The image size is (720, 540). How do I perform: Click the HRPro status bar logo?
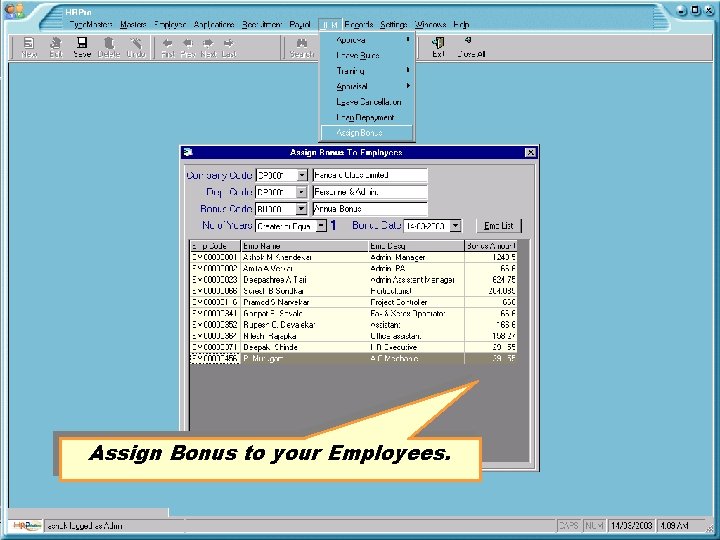[x=26, y=526]
